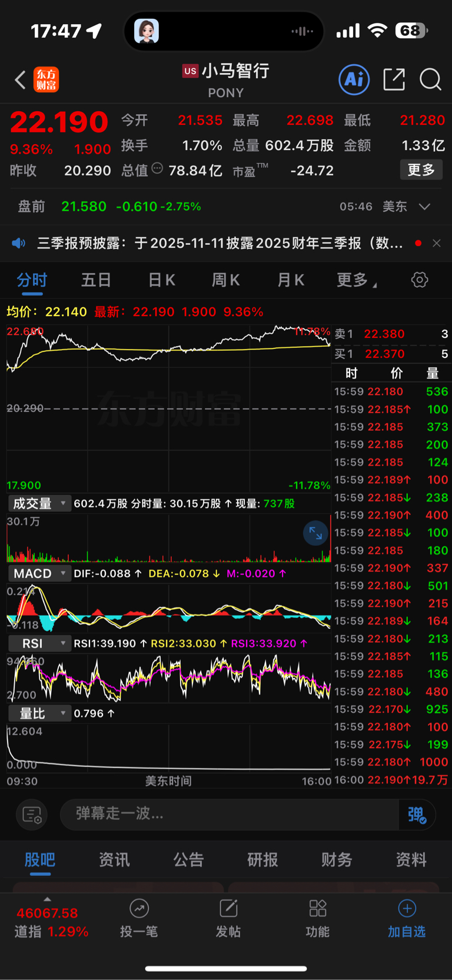The width and height of the screenshot is (452, 980).
Task: Tap the 盘前 21.580 pre-market row
Action: click(x=226, y=207)
